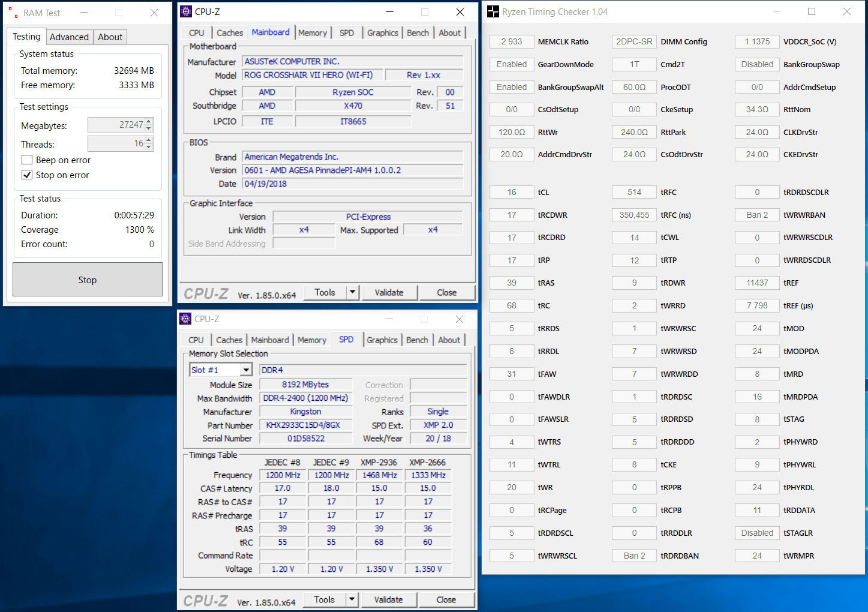Close the top CPU-Z Mainboard window

tap(459, 12)
